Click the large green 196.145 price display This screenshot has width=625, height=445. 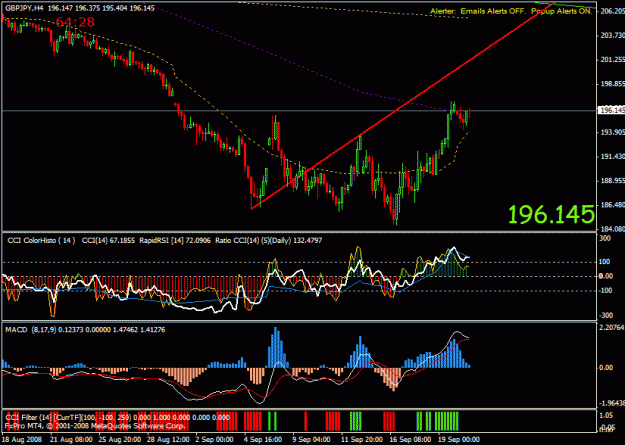(551, 215)
